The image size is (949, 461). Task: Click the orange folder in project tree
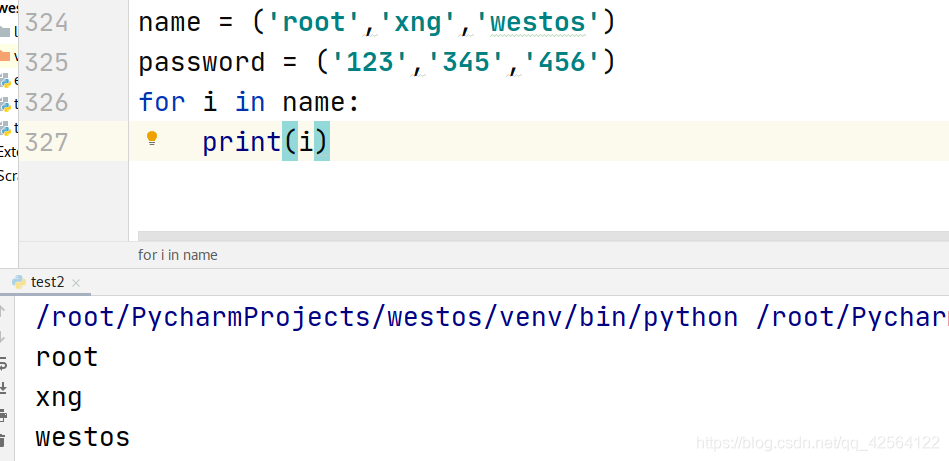pos(5,56)
